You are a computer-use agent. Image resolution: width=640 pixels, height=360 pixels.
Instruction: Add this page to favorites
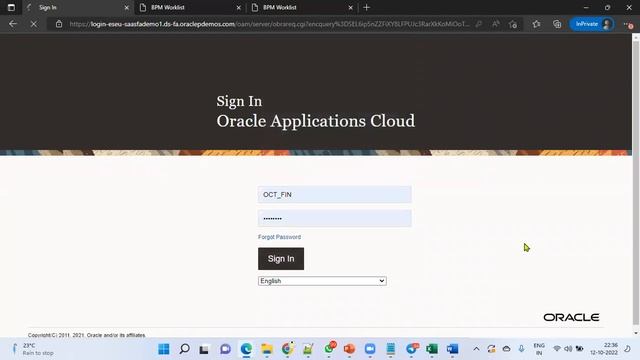pos(513,24)
